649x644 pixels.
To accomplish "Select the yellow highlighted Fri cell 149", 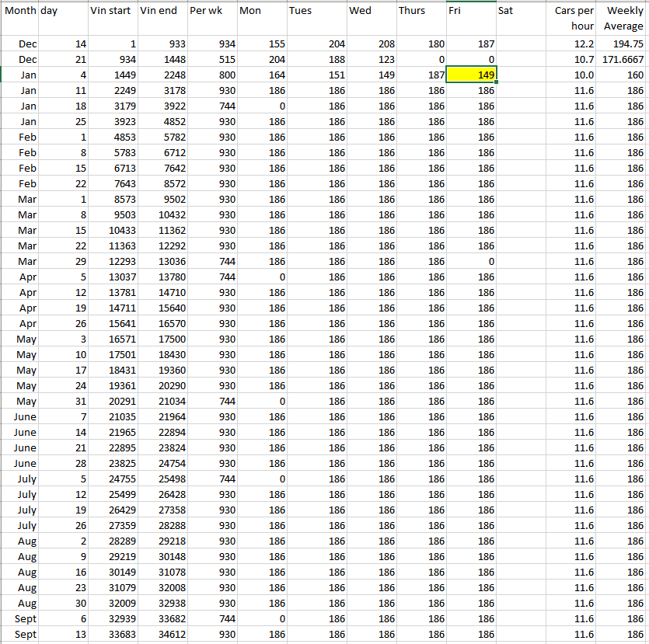I will click(x=471, y=75).
